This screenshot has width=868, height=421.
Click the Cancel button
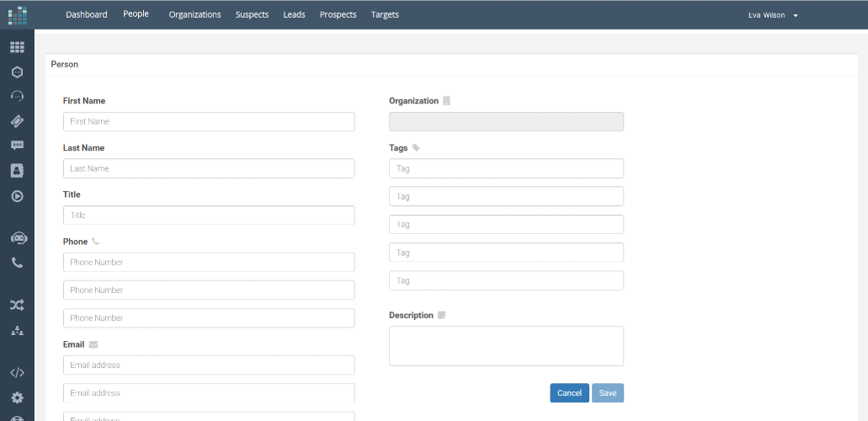(569, 392)
